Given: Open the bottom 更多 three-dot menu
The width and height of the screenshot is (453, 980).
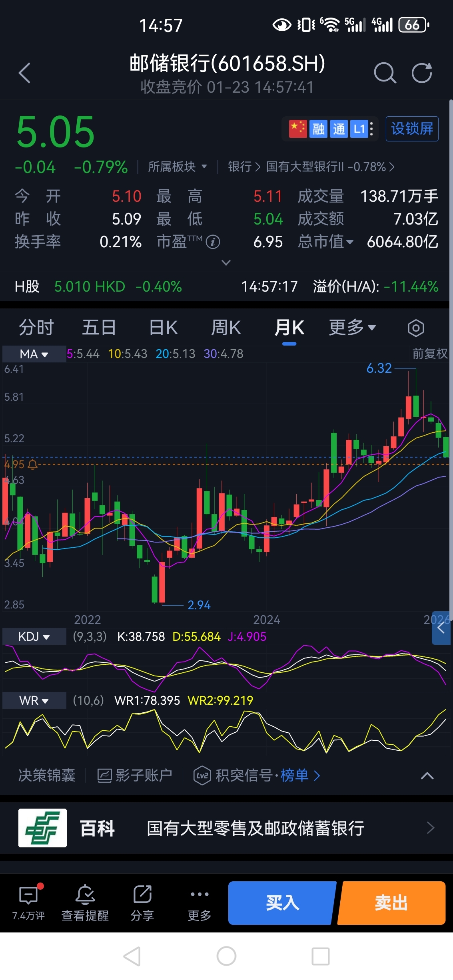Looking at the screenshot, I should tap(200, 895).
